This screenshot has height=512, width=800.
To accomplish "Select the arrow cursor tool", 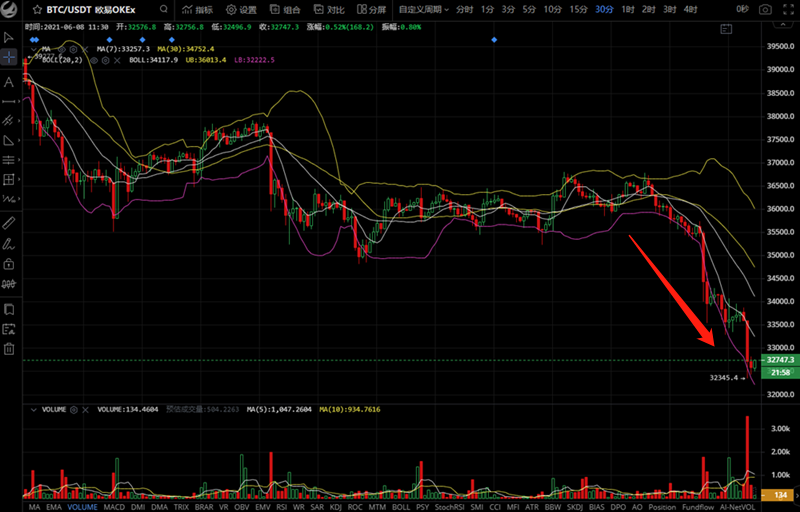I will pyautogui.click(x=9, y=37).
